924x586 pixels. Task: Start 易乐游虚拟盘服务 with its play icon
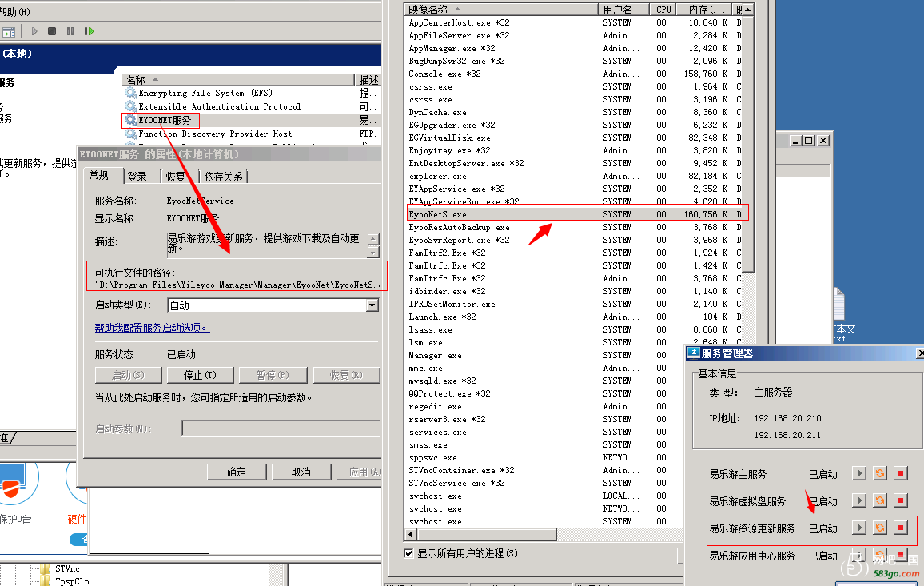click(859, 500)
